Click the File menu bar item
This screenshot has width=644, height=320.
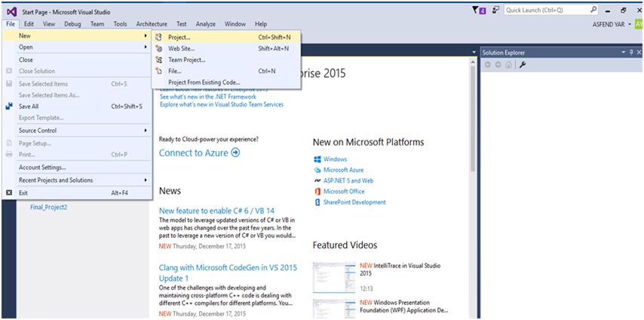[11, 24]
